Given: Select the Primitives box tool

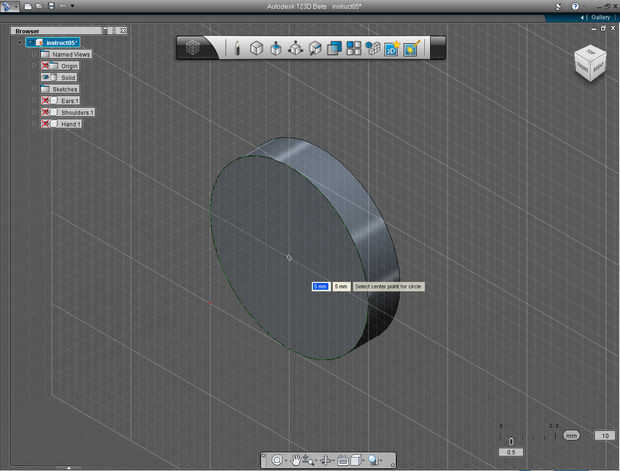Looking at the screenshot, I should (x=257, y=48).
